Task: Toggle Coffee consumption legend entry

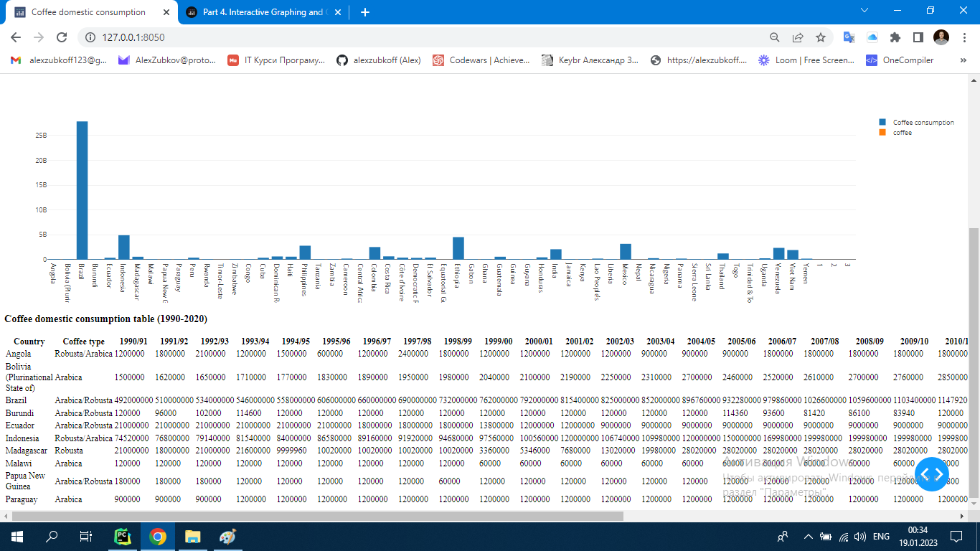Action: tap(917, 123)
